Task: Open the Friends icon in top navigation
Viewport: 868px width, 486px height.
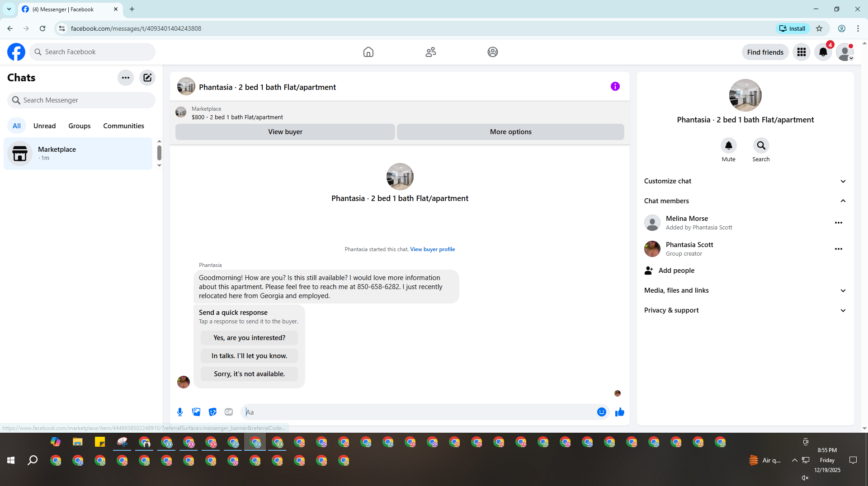Action: tap(431, 52)
